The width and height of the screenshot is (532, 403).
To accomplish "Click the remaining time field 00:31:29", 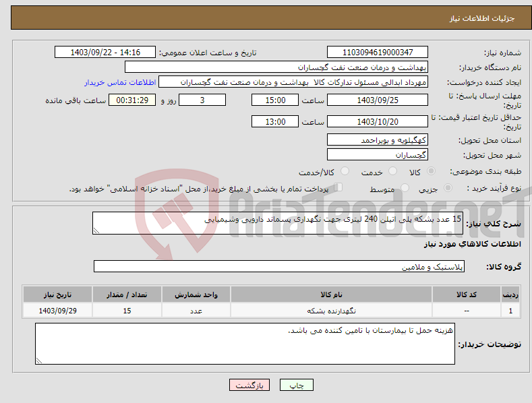I will 132,100.
